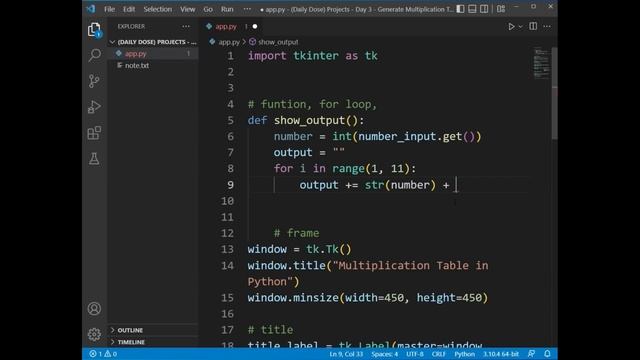Viewport: 640px width, 360px height.
Task: Click the minimap code overview
Action: coord(542,63)
